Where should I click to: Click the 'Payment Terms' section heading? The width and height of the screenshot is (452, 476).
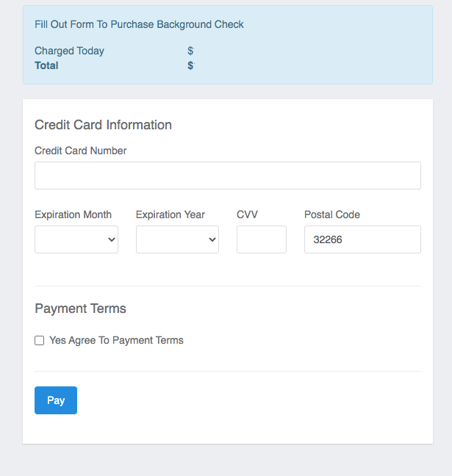click(80, 309)
